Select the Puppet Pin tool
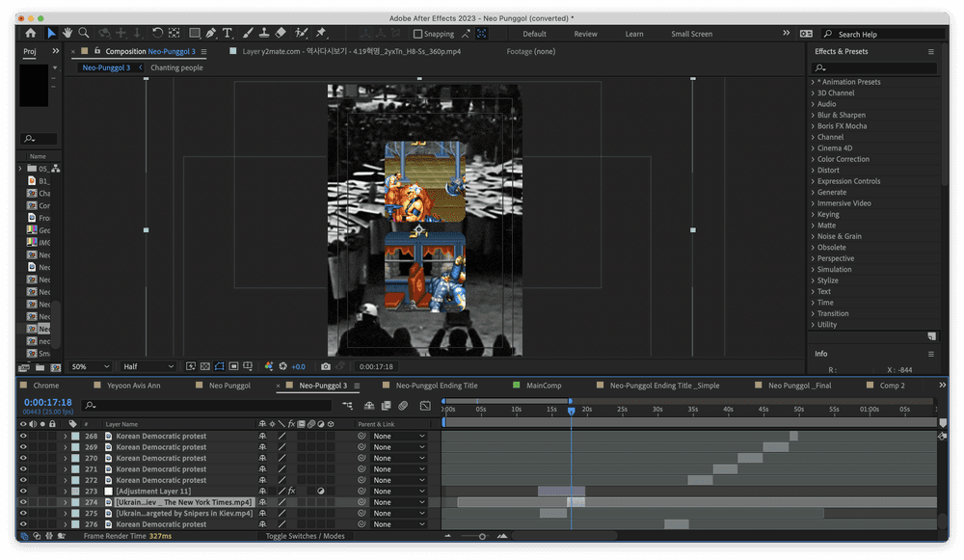Viewport: 964px width, 560px height. 321,33
